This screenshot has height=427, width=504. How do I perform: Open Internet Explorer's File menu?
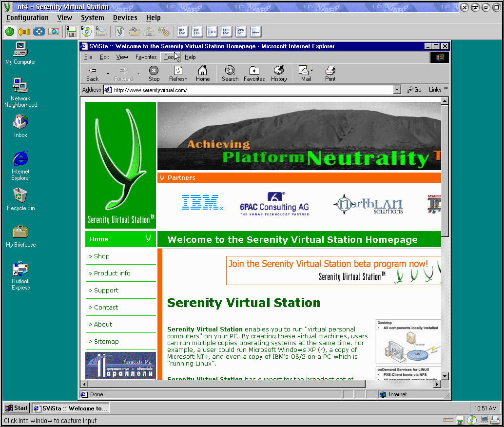[88, 57]
